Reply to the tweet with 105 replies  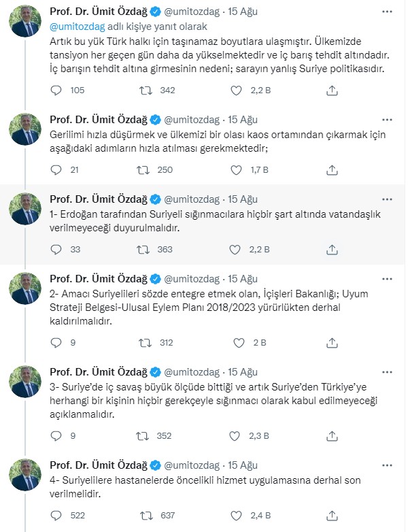click(56, 90)
